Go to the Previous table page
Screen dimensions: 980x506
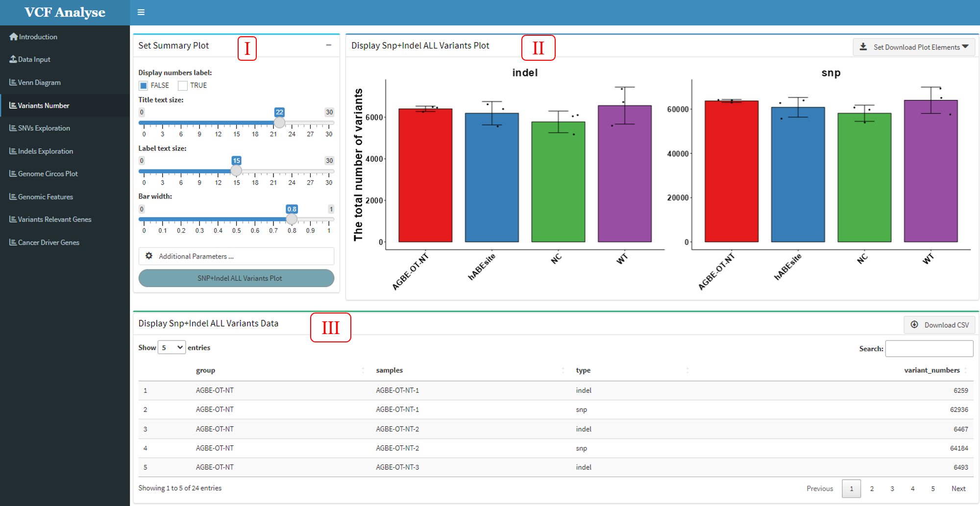click(x=820, y=488)
